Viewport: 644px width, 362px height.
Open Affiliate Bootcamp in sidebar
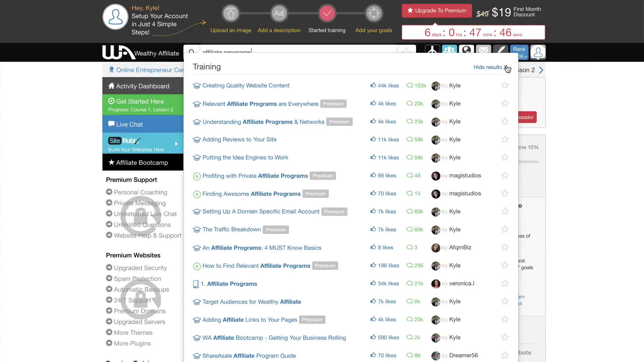pyautogui.click(x=143, y=163)
